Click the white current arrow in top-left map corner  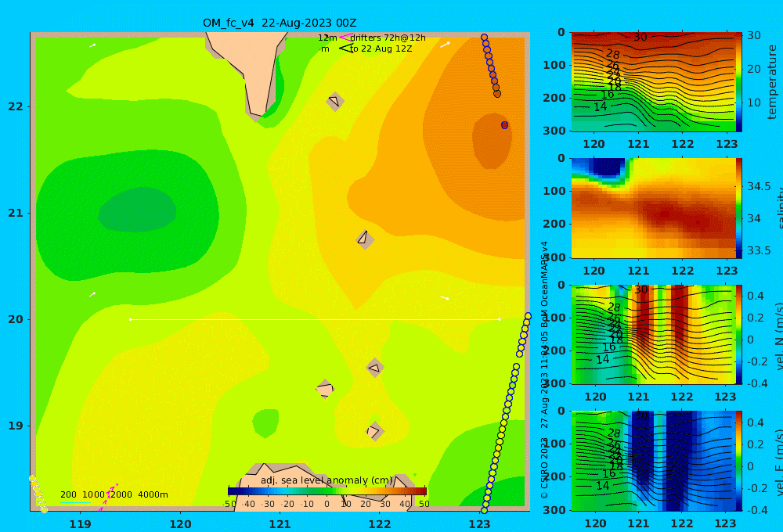(92, 45)
